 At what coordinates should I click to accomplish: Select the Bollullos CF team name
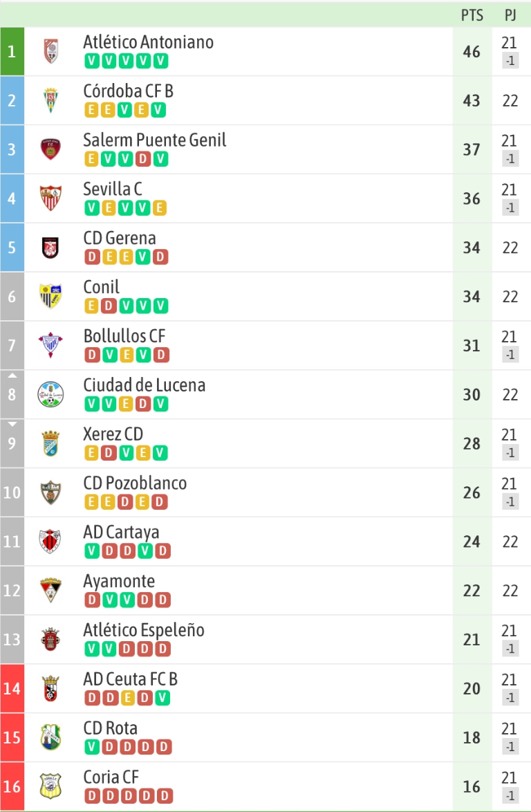coord(124,335)
